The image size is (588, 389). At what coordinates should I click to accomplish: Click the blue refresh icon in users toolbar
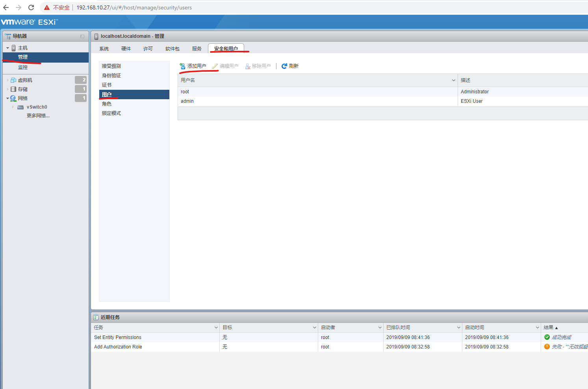(x=284, y=66)
